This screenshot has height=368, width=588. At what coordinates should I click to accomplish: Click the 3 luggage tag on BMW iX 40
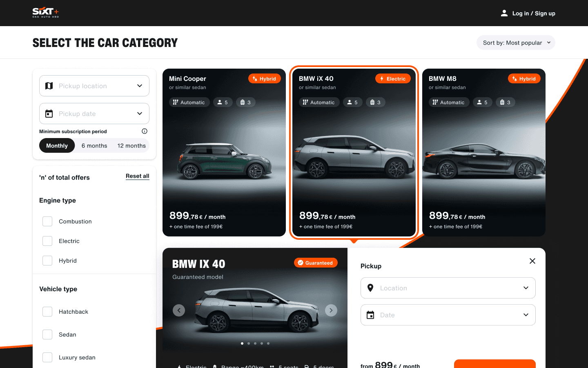(x=376, y=103)
